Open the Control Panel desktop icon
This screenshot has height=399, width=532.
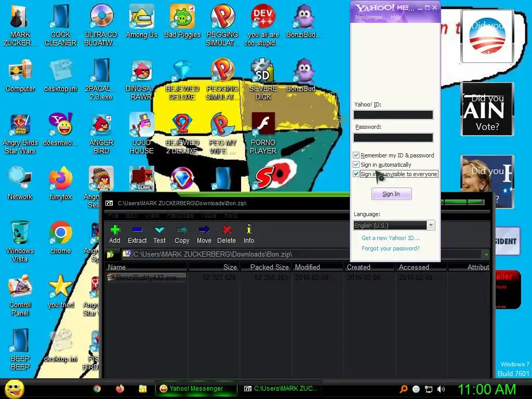point(20,295)
